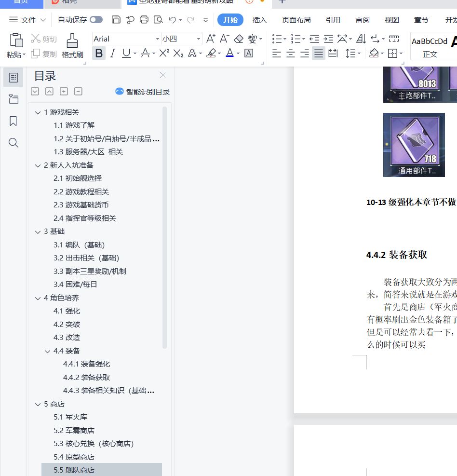The image size is (457, 476).
Task: Collapse the '4.4 装备' outline section
Action: [x=48, y=351]
